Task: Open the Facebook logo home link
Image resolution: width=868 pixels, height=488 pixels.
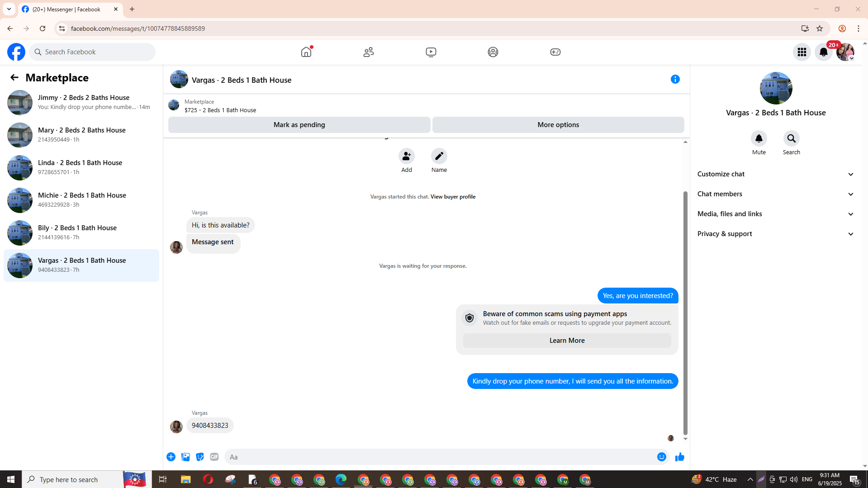Action: 16,52
